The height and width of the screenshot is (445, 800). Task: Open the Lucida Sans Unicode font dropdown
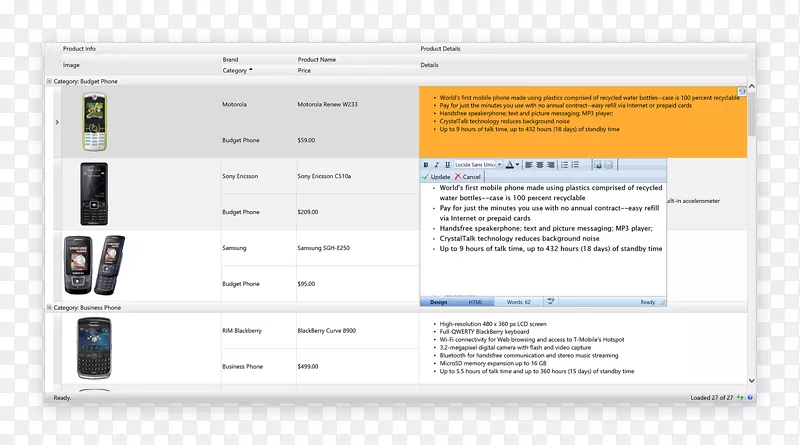(x=478, y=164)
